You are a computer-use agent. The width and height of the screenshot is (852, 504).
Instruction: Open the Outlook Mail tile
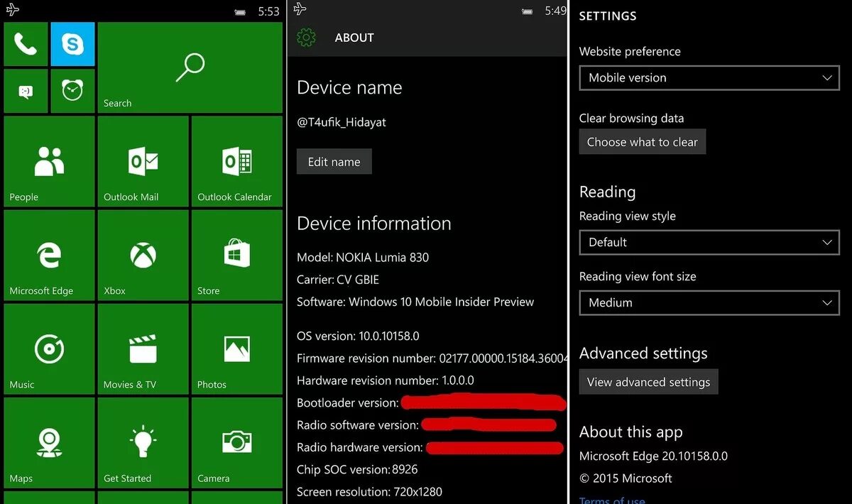click(143, 161)
